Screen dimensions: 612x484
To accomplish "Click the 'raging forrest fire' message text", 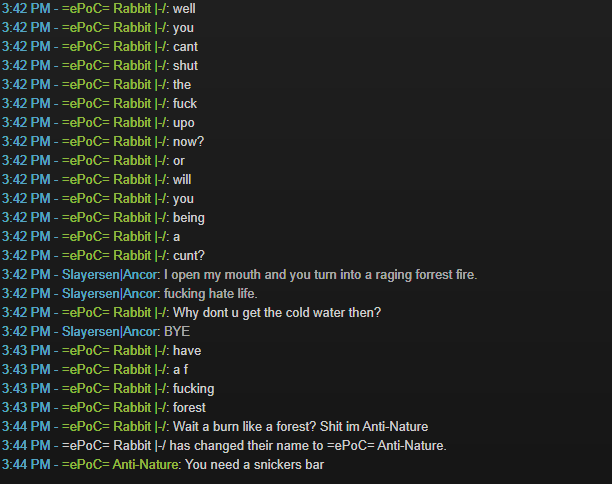I will tap(320, 274).
